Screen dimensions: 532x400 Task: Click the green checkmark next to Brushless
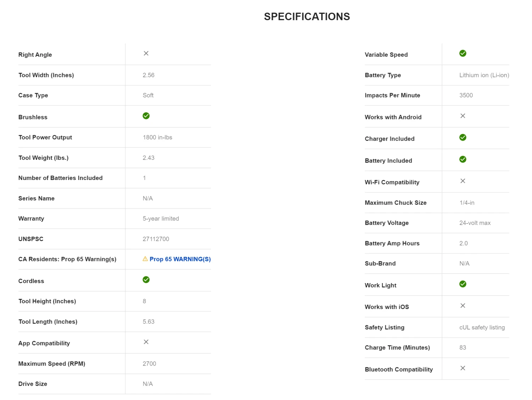coord(146,116)
